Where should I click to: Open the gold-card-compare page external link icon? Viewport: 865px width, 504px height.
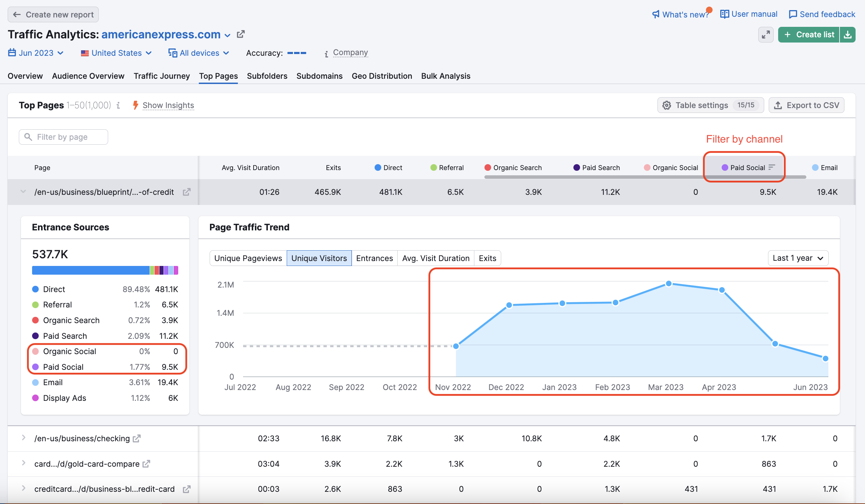[x=146, y=464]
